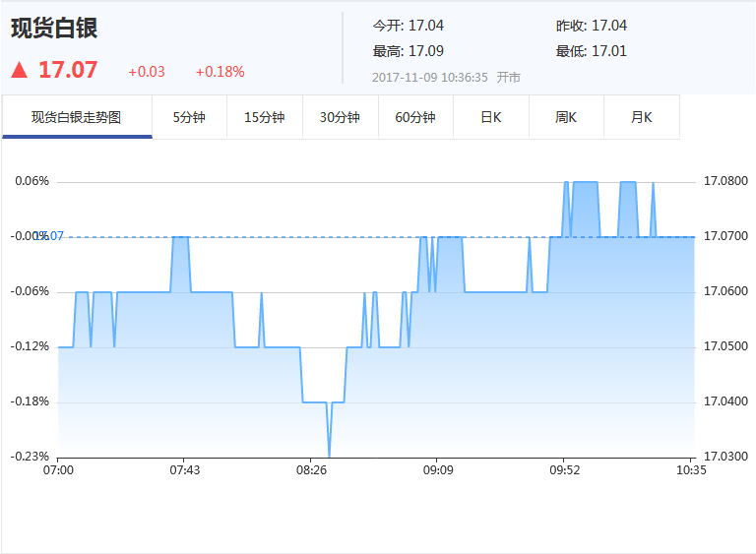
Task: Switch to the 5分钟 chart tab
Action: (x=189, y=117)
